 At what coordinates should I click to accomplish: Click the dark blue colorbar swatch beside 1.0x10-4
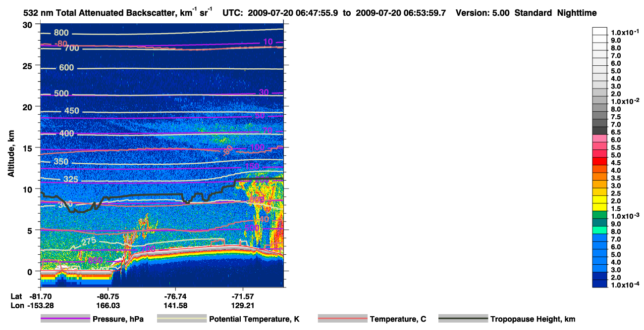(x=599, y=283)
